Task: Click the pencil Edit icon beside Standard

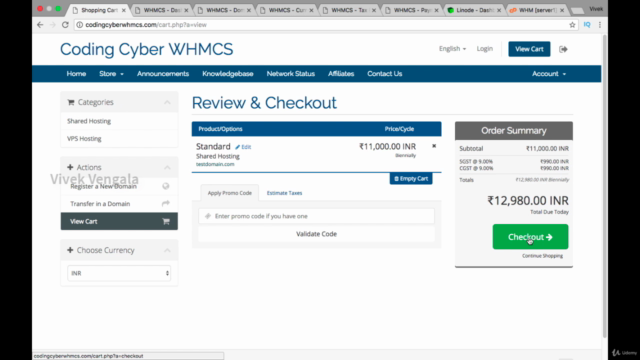Action: click(243, 147)
